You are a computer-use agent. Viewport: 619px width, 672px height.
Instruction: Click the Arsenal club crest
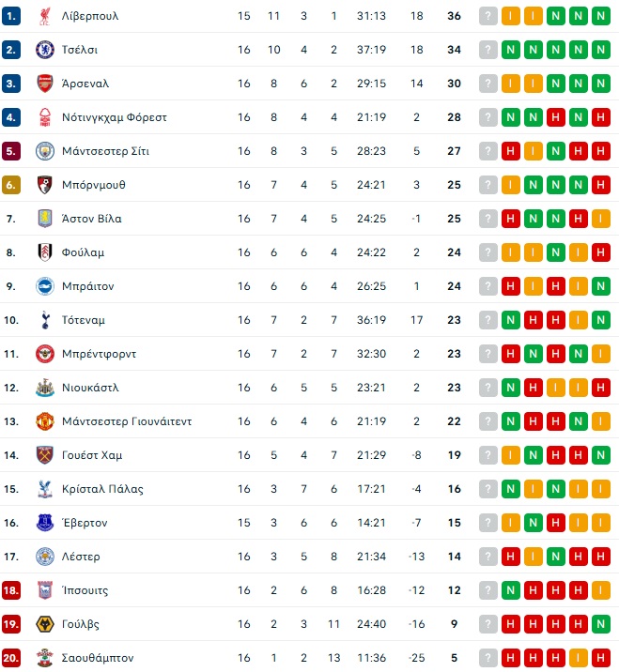(44, 84)
